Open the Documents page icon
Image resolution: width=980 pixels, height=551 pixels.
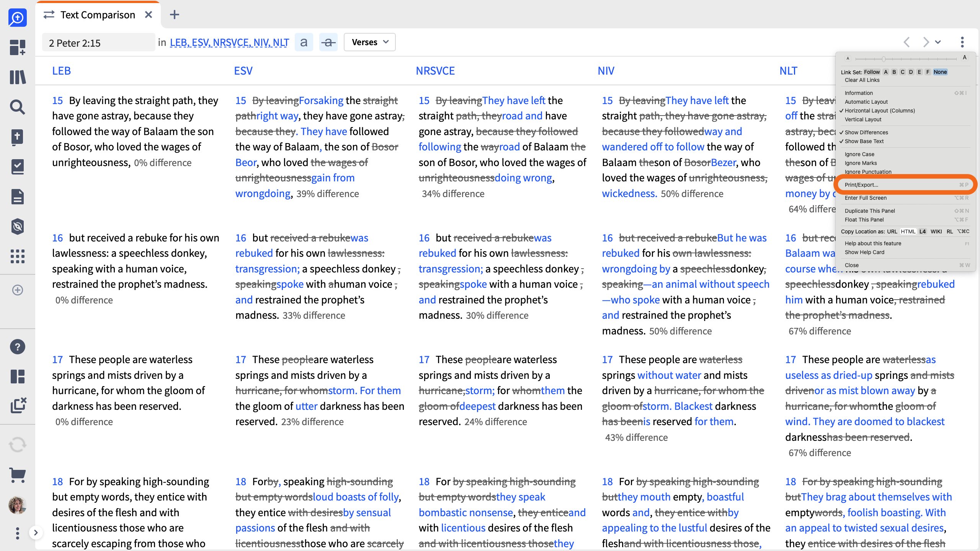pos(18,197)
